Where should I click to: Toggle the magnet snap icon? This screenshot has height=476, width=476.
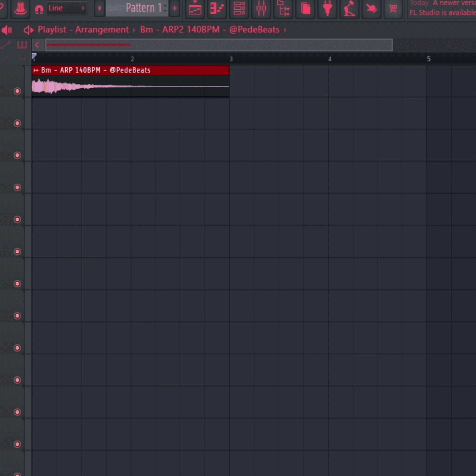click(39, 9)
